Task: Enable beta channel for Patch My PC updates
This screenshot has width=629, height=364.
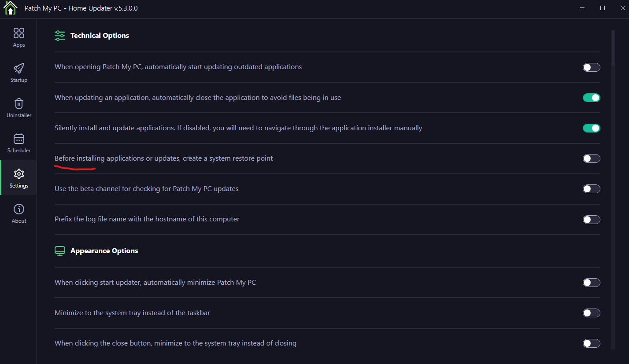Action: point(591,189)
